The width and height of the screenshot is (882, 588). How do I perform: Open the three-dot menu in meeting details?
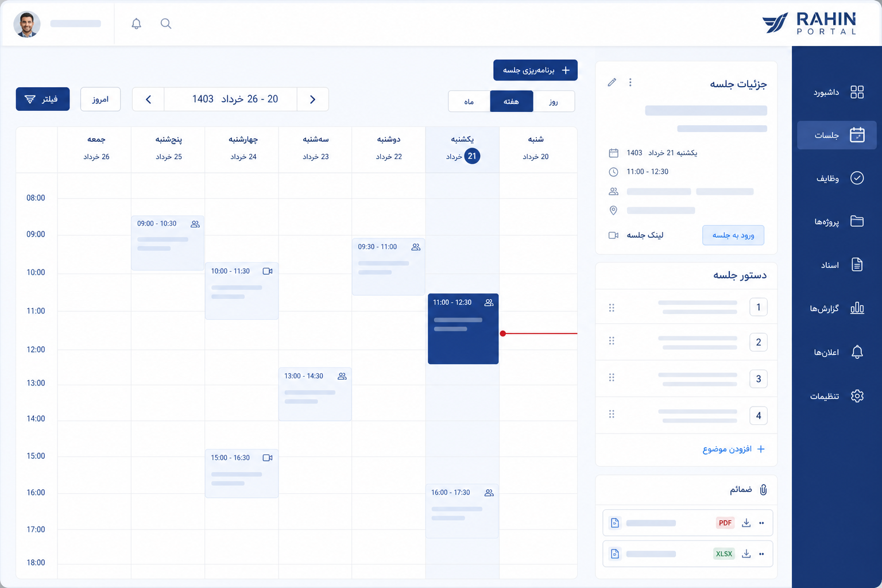point(630,82)
